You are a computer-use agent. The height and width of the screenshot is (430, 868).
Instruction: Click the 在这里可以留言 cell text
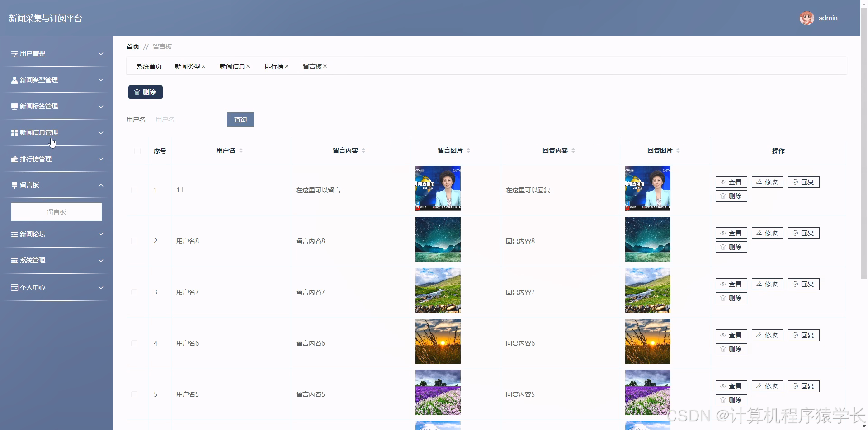point(318,190)
